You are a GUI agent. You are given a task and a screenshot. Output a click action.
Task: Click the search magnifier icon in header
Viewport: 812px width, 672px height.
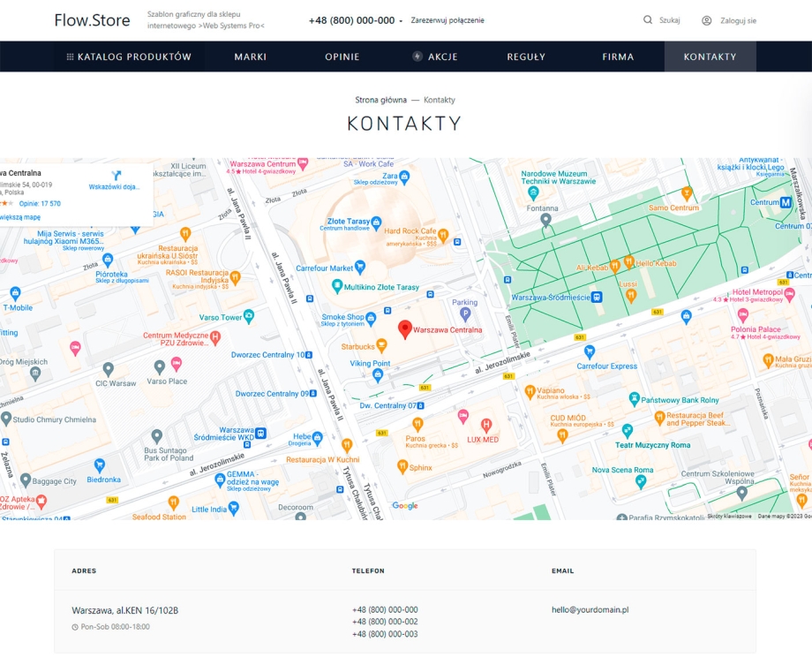[648, 20]
